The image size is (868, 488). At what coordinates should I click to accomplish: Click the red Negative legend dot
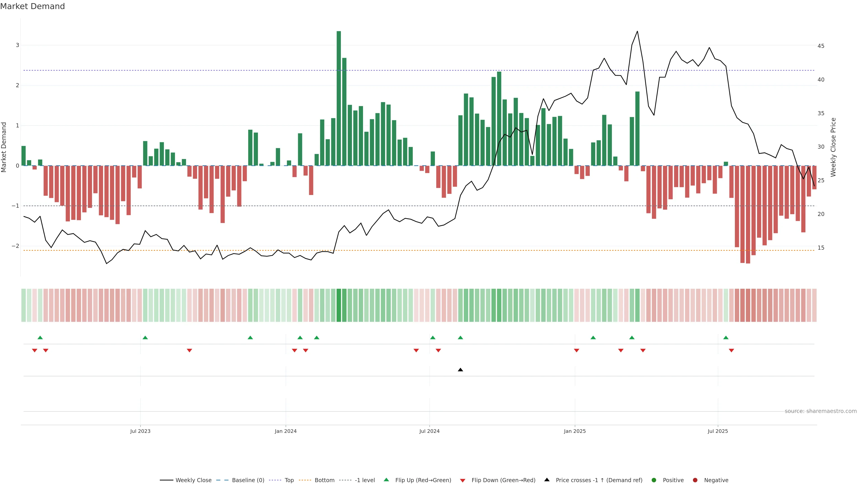(695, 480)
